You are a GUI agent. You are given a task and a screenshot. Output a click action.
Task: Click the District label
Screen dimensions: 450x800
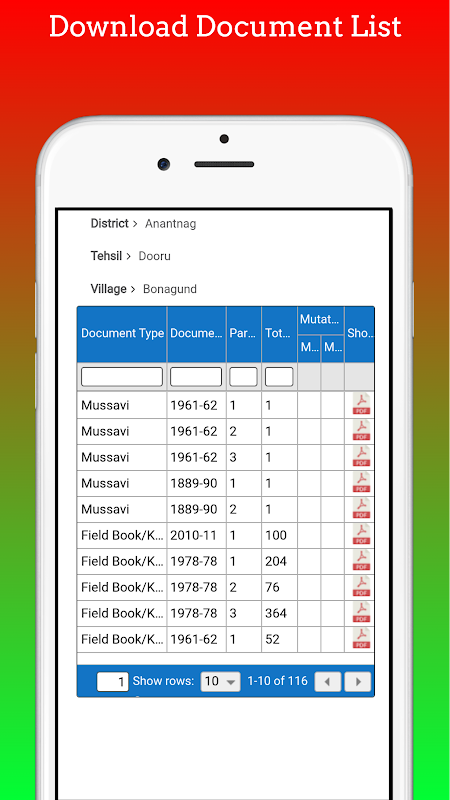pos(110,223)
